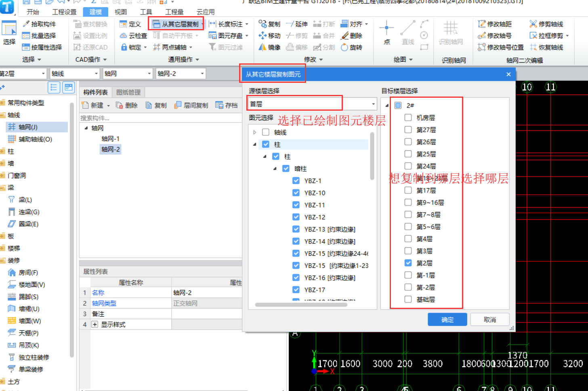The image size is (588, 391).
Task: Click the 名称 property link
Action: 98,292
